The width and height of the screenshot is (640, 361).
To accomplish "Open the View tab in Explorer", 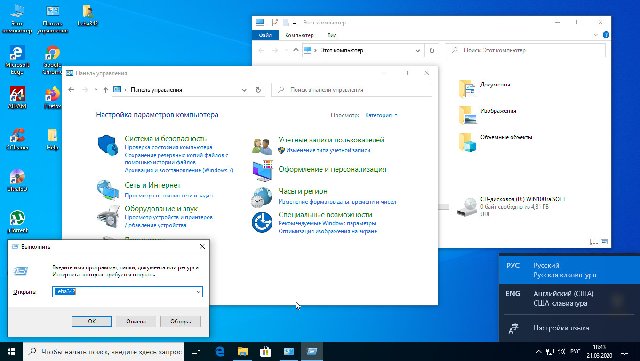I will [331, 36].
